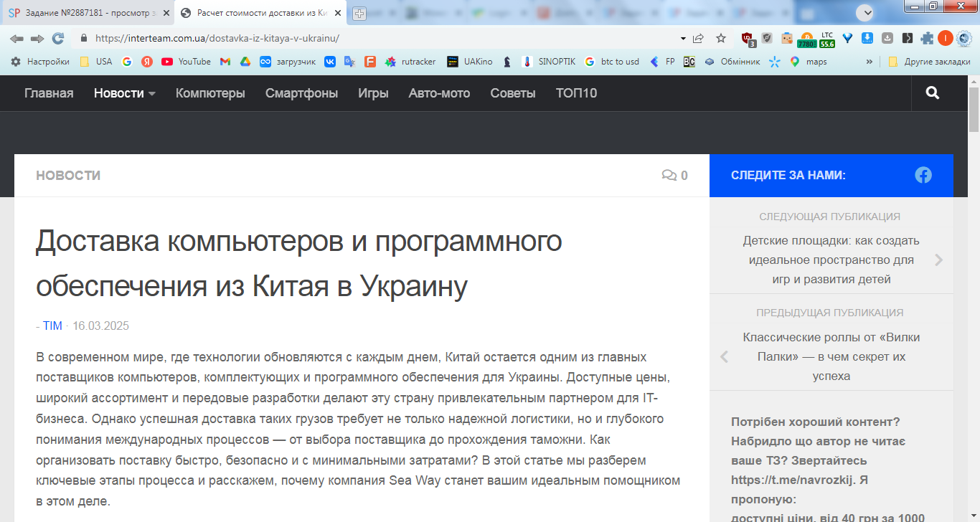Reload the current page

pyautogui.click(x=58, y=38)
